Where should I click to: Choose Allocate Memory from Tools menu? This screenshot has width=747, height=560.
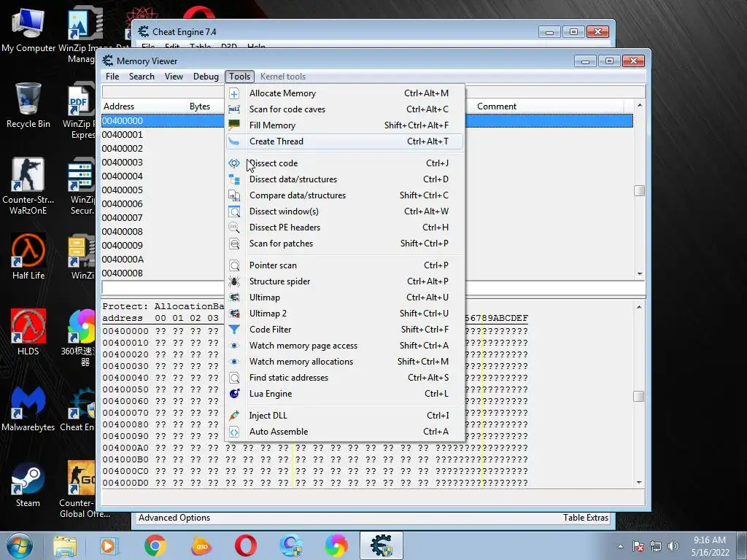(344, 93)
